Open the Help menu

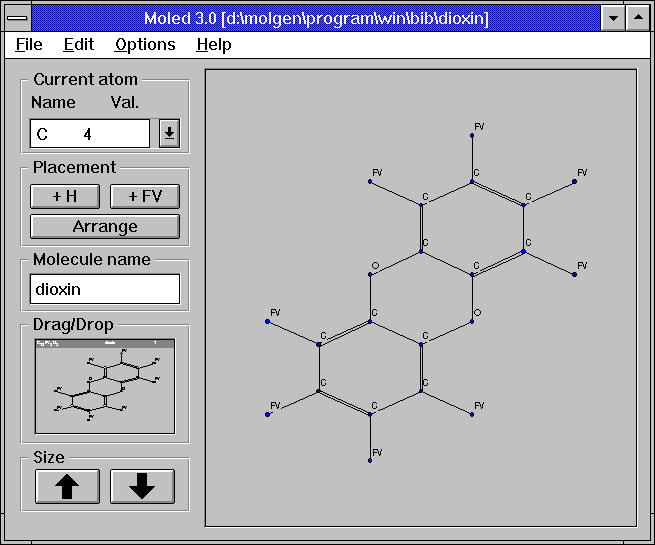click(214, 44)
